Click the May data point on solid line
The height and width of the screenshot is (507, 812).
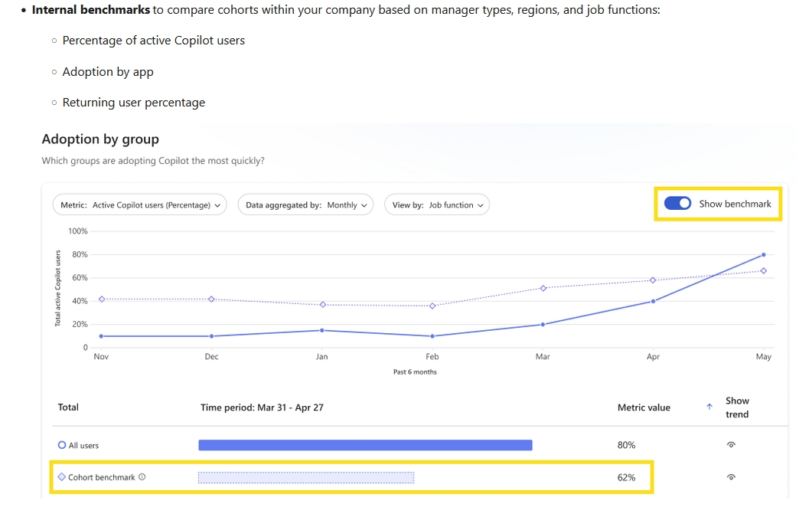[x=763, y=254]
